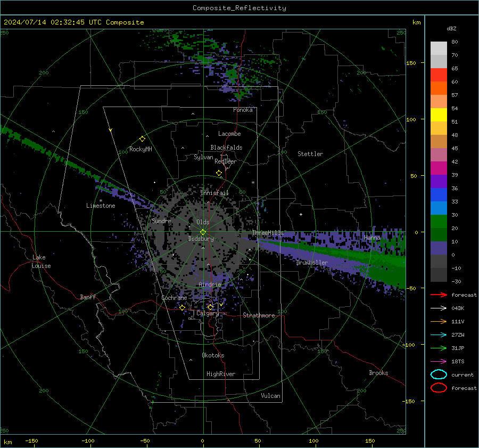Click the 2024/07/14 02:32:45 UTC timestamp
This screenshot has height=448, width=479.
[x=73, y=22]
